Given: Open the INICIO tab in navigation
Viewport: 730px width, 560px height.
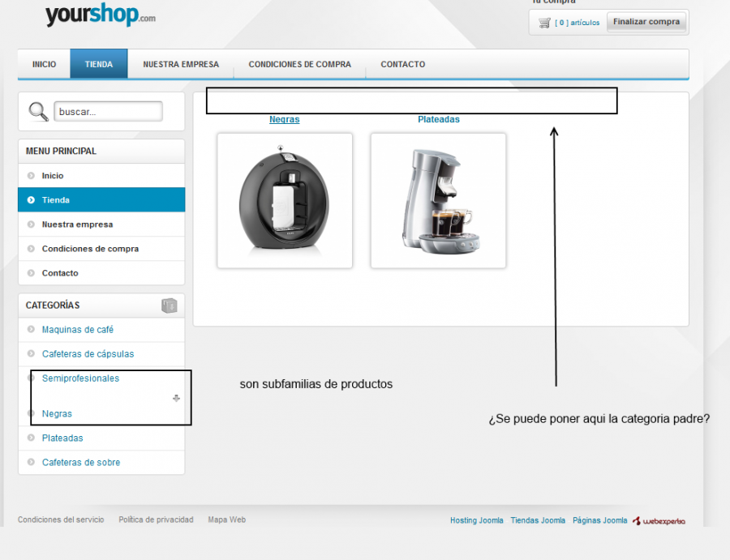Looking at the screenshot, I should point(45,64).
